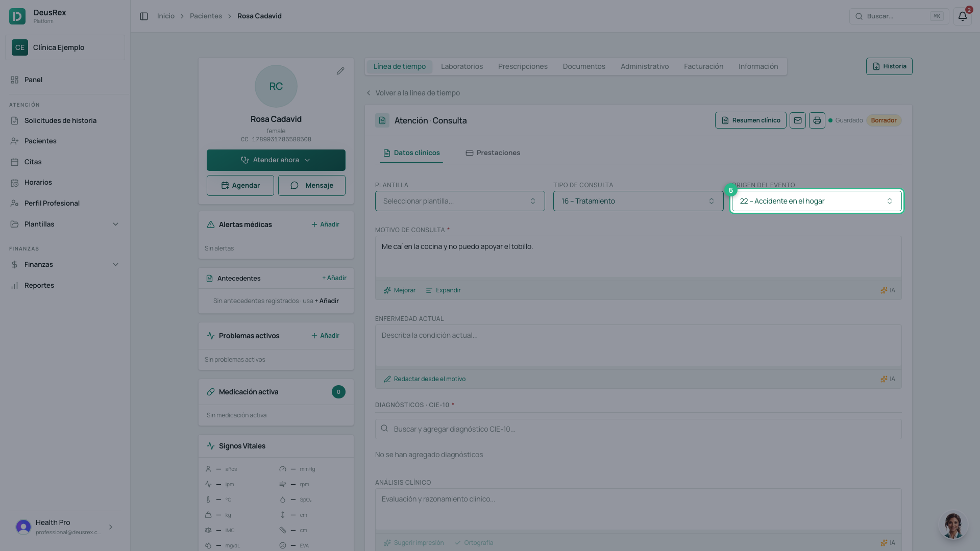
Task: Open Origen del evento dropdown
Action: click(817, 201)
